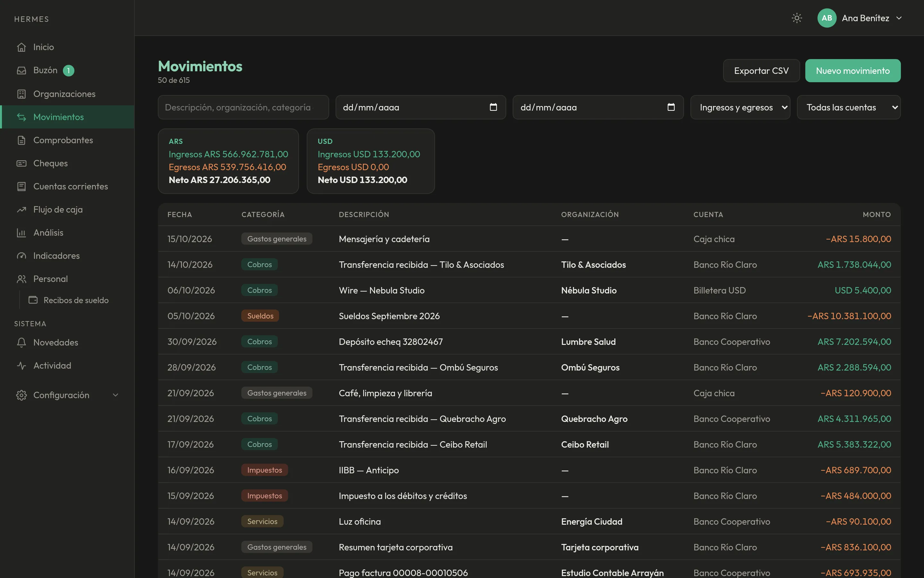Viewport: 924px width, 578px height.
Task: Click the Sueldos category tag
Action: tap(260, 316)
